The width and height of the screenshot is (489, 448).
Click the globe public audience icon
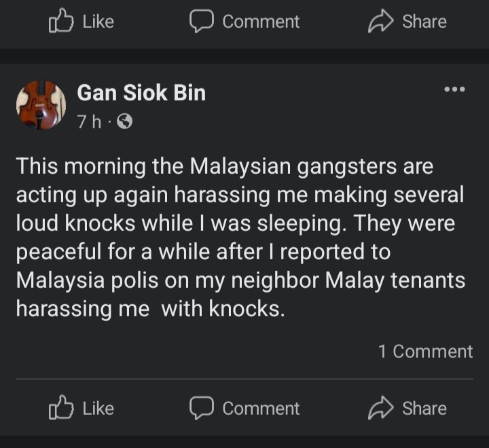click(x=124, y=122)
